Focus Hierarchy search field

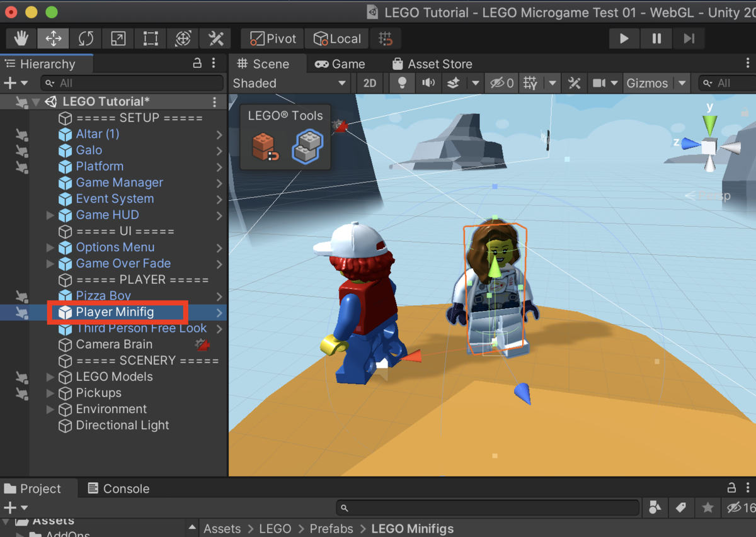tap(132, 82)
